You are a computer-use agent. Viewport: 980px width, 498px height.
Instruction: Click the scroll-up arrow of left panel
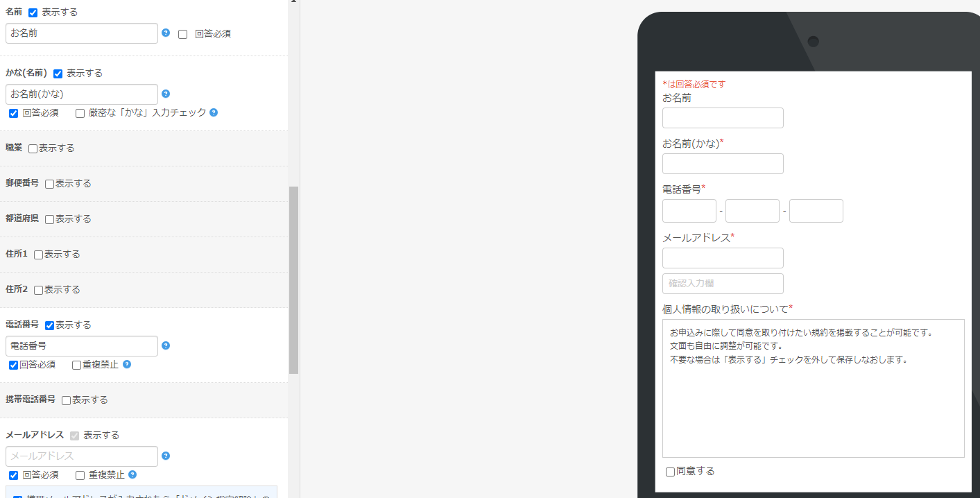coord(293,2)
